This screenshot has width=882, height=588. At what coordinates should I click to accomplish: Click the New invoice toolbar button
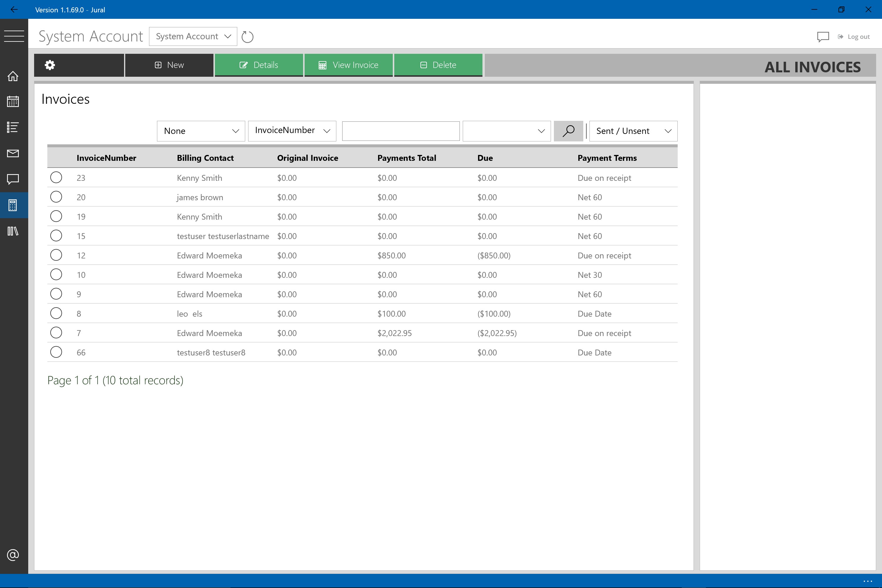coord(169,65)
